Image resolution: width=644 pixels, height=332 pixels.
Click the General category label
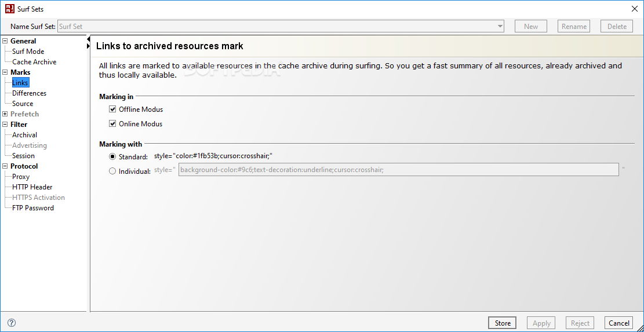click(23, 41)
